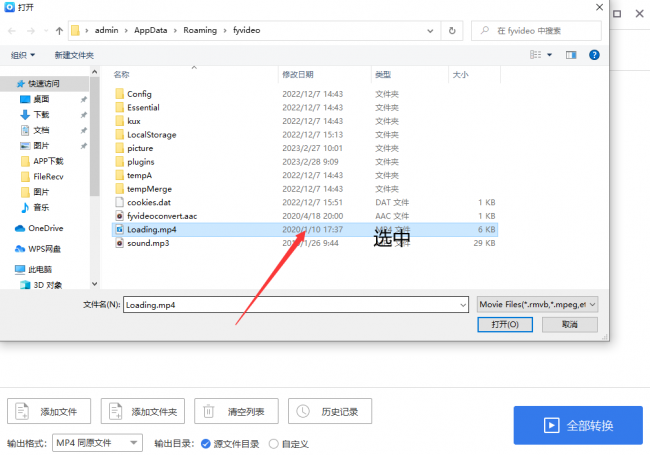The width and height of the screenshot is (650, 455).
Task: Open Documents in the sidebar
Action: (x=41, y=130)
